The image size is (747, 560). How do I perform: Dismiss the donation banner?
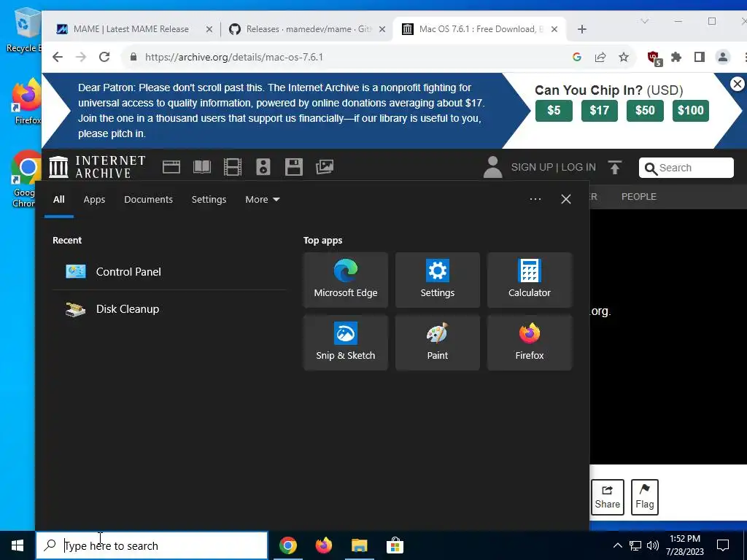coord(737,85)
